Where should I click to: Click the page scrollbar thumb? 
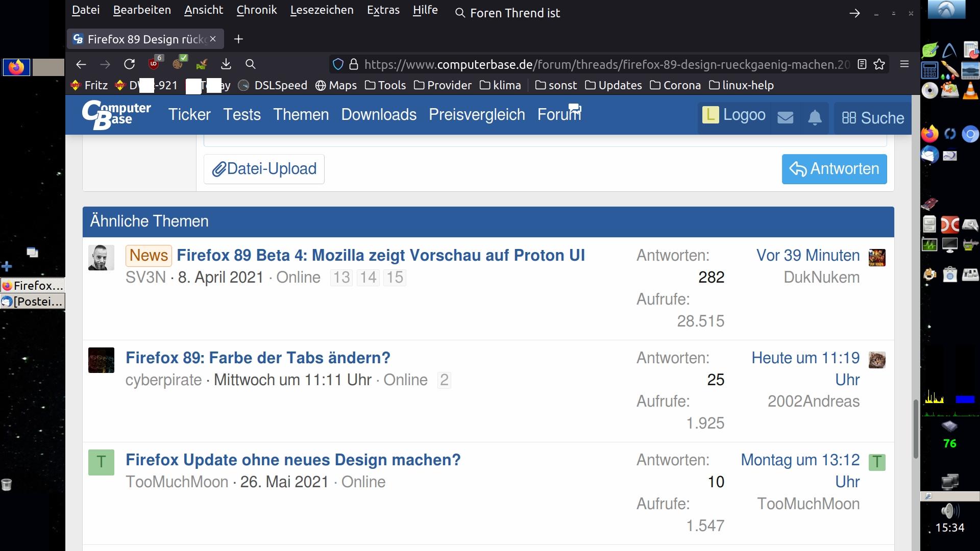point(916,429)
